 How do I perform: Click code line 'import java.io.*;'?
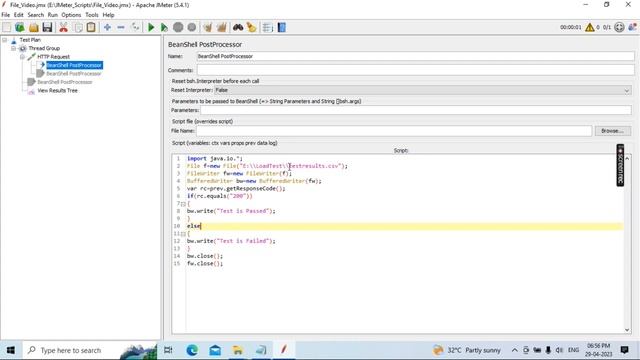(215, 158)
